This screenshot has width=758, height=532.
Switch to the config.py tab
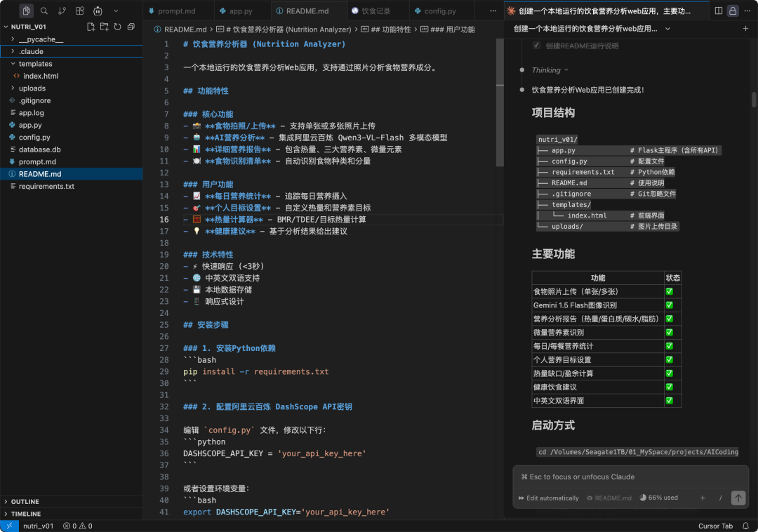tap(439, 11)
